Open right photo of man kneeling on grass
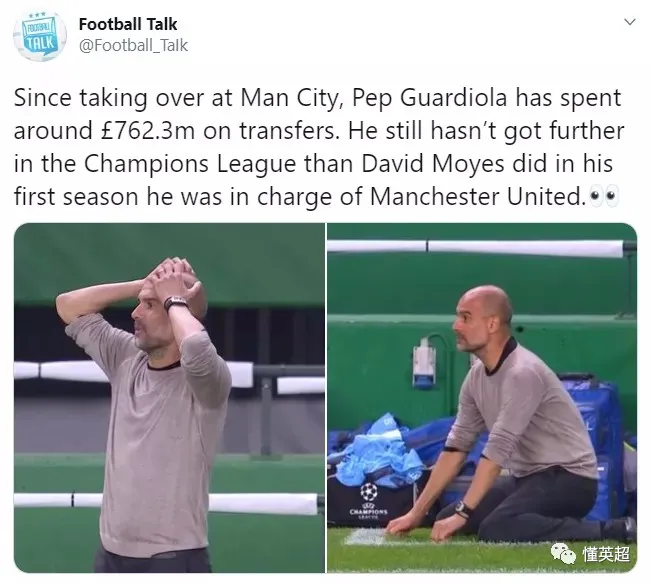 click(482, 398)
